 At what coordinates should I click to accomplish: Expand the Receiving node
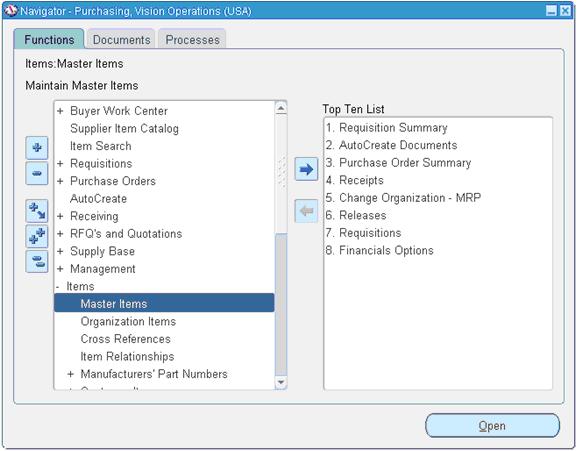[60, 216]
